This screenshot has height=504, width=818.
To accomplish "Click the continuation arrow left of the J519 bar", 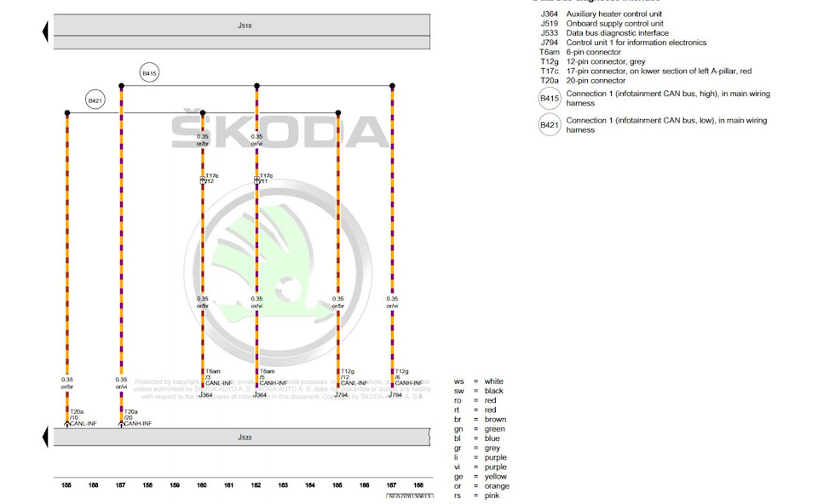I will 45,31.
